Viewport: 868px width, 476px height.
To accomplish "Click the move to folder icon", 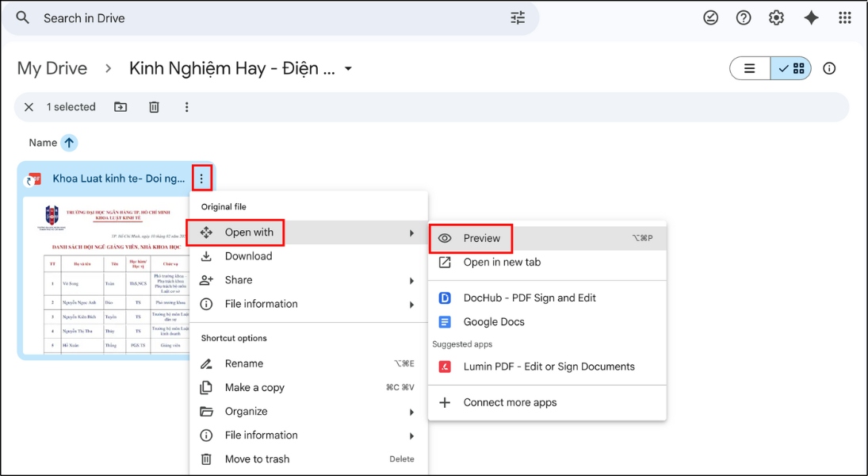I will click(x=120, y=107).
